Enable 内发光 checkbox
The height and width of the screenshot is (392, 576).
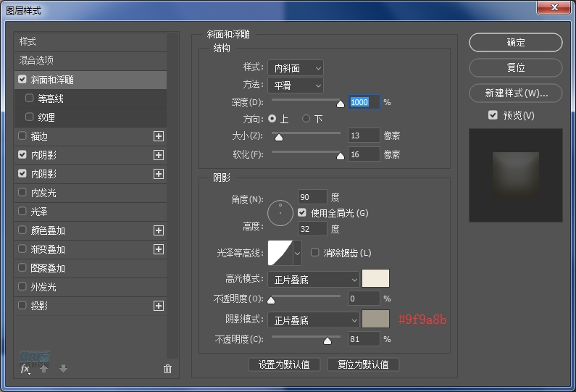pos(22,192)
